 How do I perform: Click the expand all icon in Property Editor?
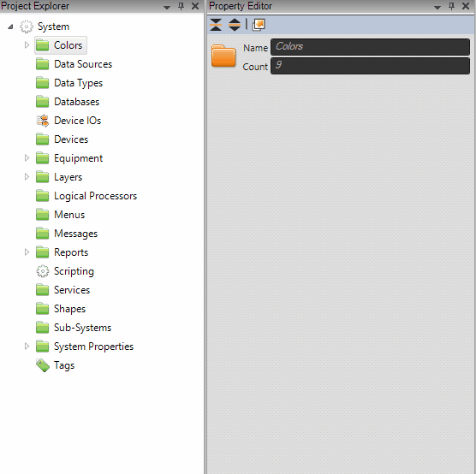click(235, 25)
